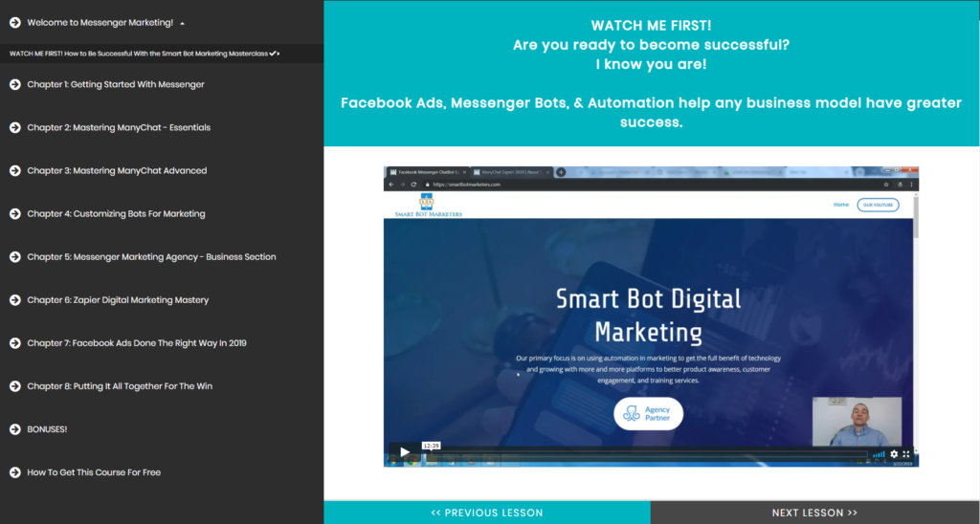Click the arrow icon beside Chapter 4

point(15,213)
